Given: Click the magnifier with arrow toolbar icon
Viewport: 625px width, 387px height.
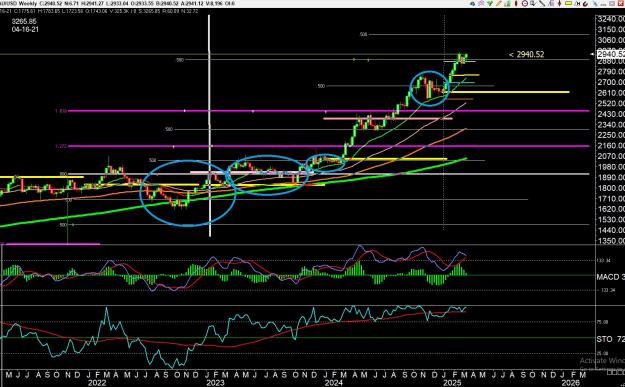Looking at the screenshot, I should point(533,4).
